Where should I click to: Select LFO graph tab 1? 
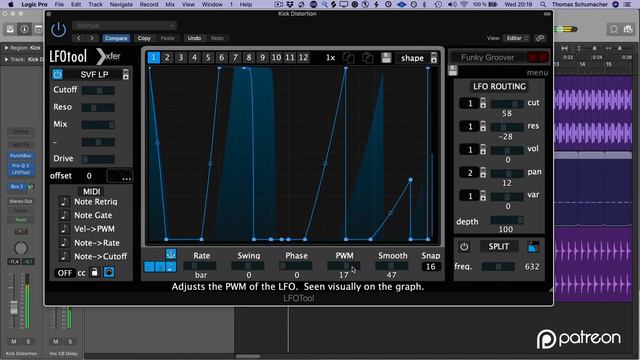click(x=153, y=58)
